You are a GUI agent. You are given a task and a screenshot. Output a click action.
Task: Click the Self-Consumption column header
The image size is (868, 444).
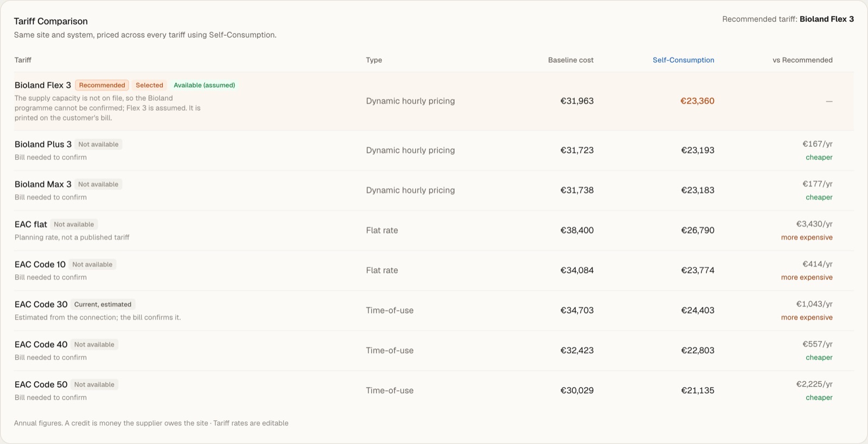click(x=683, y=60)
